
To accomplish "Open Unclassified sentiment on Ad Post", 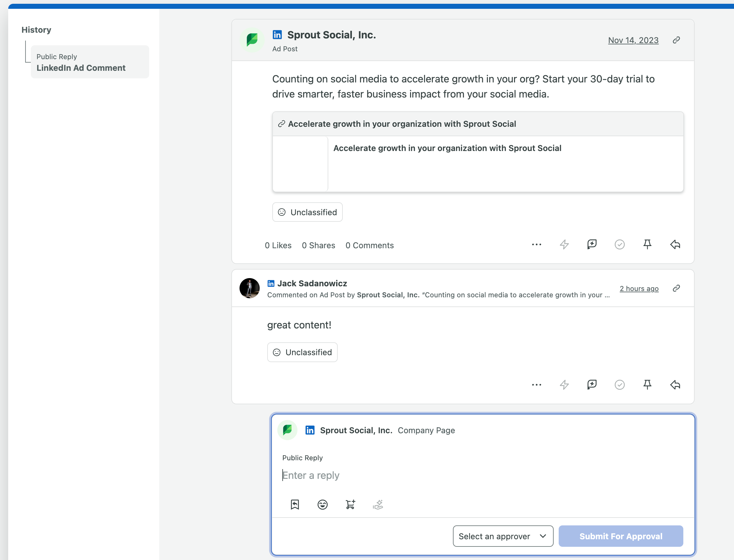I will tap(308, 212).
